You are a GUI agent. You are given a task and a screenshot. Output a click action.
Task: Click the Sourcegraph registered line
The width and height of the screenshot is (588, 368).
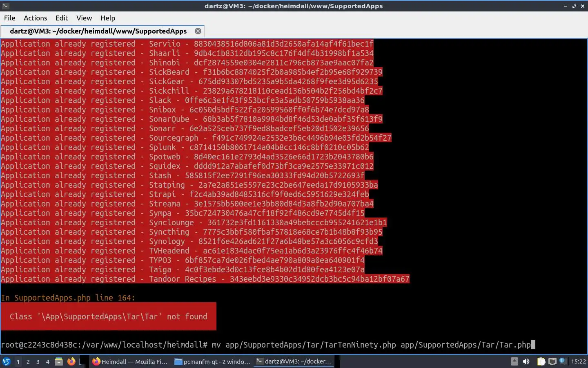click(x=196, y=138)
